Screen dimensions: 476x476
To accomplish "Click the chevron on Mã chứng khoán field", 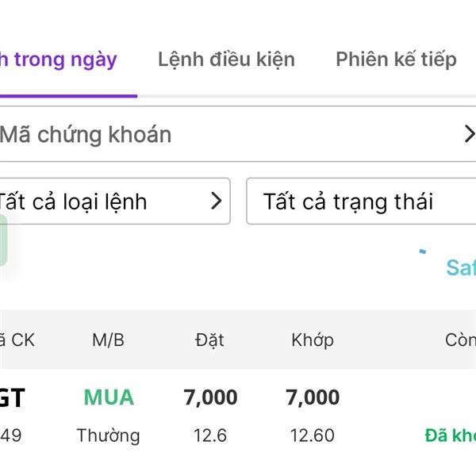I will 469,134.
